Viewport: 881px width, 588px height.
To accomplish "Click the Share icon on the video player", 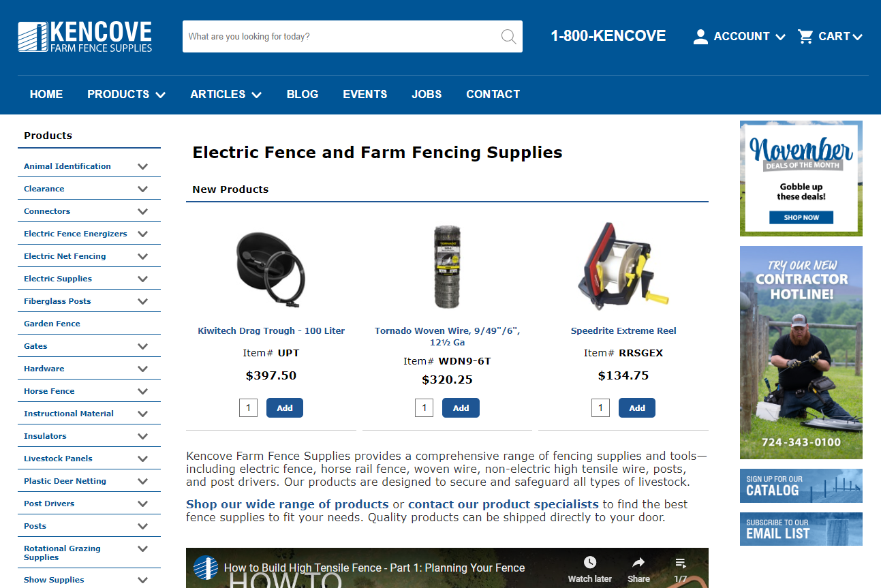I will tap(638, 561).
